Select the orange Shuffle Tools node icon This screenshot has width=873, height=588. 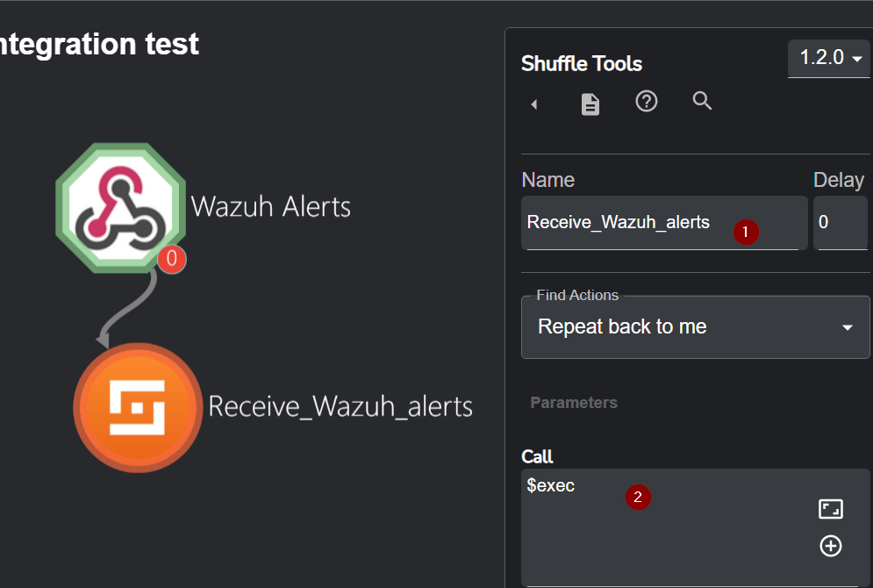coord(138,408)
